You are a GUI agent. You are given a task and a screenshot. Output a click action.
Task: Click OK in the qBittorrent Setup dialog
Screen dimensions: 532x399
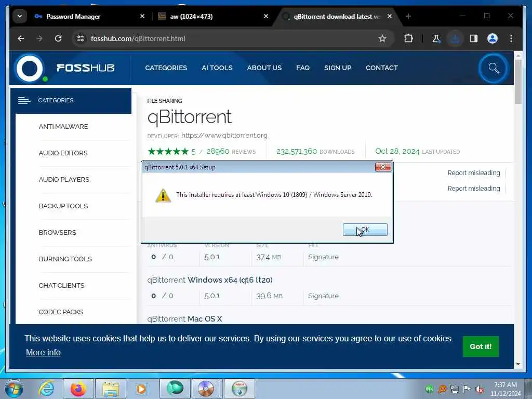(365, 230)
